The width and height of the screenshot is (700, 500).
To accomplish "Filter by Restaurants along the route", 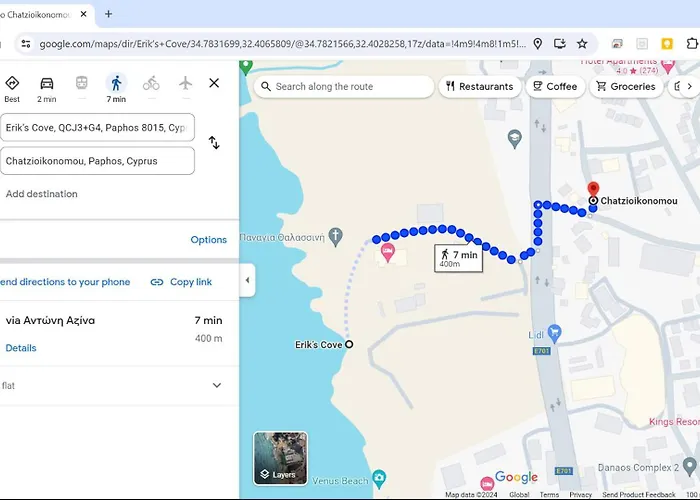I will pyautogui.click(x=480, y=87).
